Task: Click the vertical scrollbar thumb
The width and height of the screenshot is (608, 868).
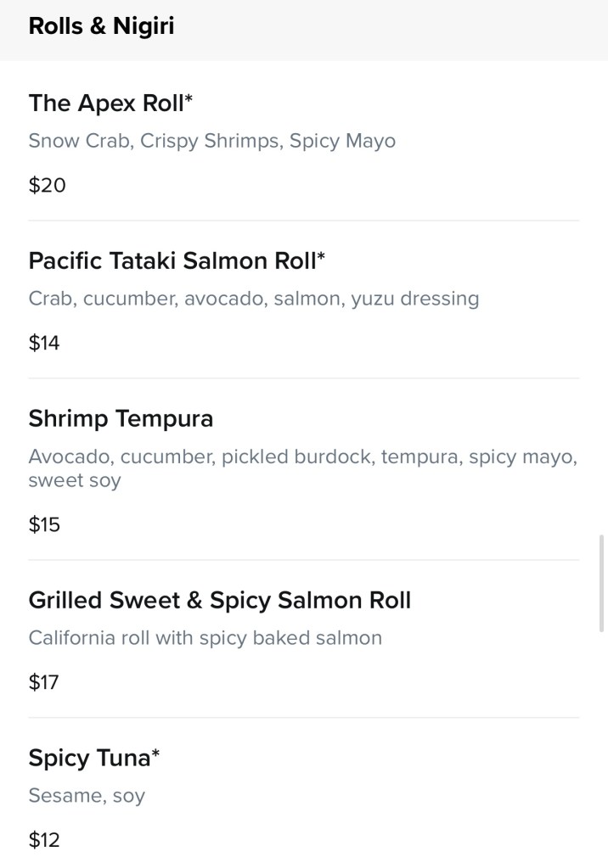Action: coord(602,582)
